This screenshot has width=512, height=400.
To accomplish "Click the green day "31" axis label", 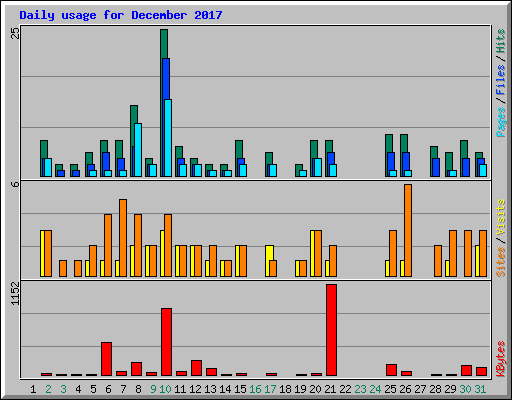I will [x=480, y=389].
